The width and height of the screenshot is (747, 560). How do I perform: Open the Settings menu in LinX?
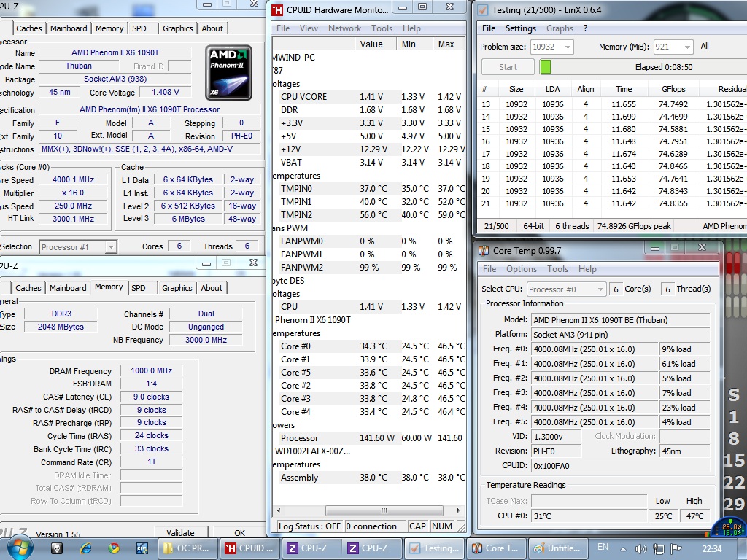tap(520, 28)
